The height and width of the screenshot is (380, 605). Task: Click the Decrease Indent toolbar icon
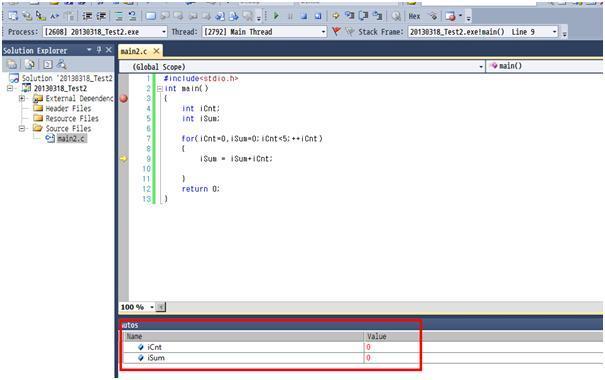pyautogui.click(x=87, y=16)
